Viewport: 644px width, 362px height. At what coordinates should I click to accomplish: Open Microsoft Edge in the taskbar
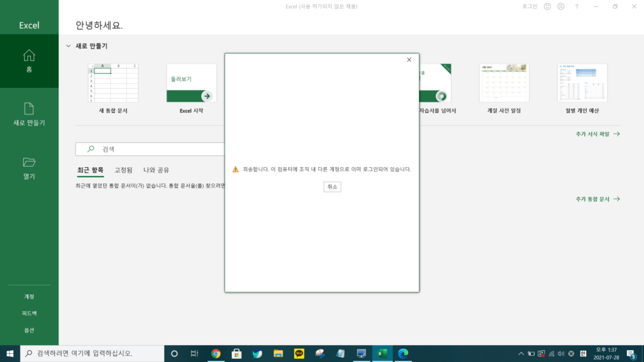402,353
